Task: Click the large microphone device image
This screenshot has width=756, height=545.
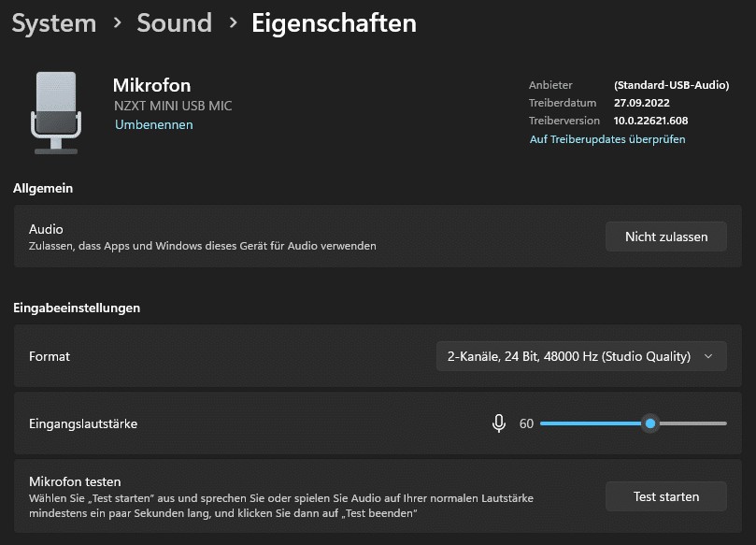Action: pyautogui.click(x=56, y=111)
